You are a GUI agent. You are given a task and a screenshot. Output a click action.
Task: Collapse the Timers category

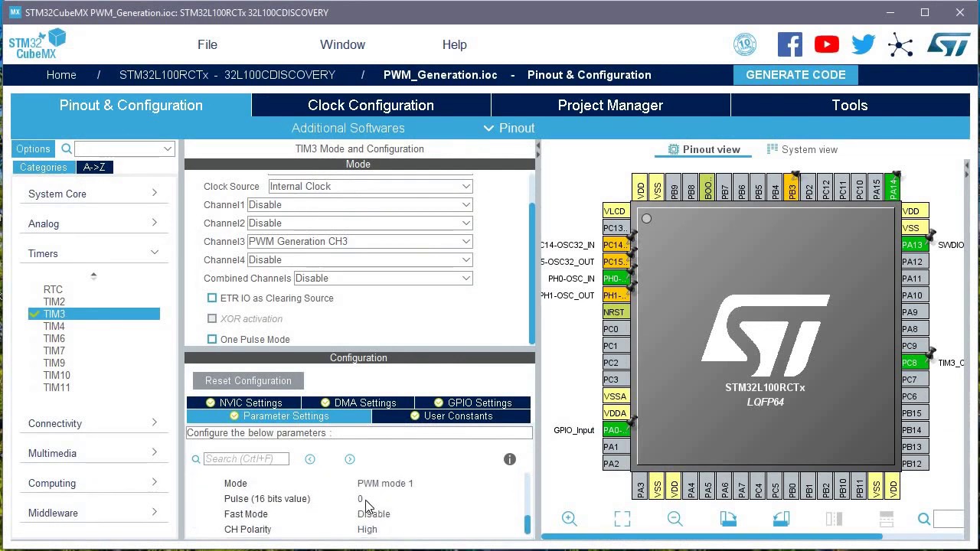pyautogui.click(x=93, y=253)
